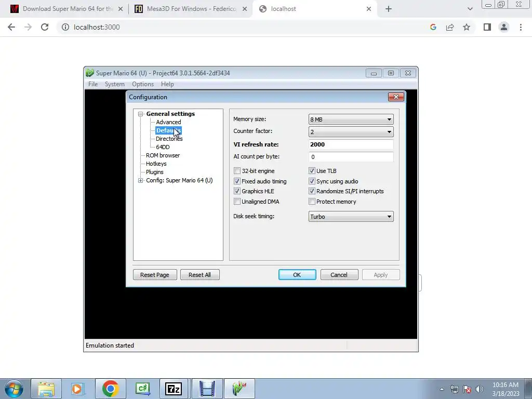Open the volume speaker tray icon

point(479,389)
